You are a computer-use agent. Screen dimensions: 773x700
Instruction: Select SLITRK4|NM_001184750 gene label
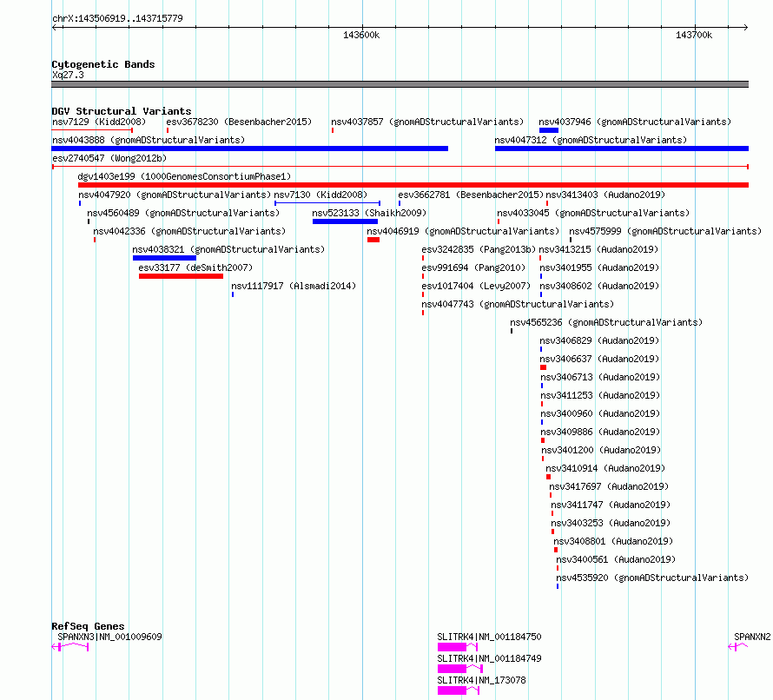coord(489,637)
